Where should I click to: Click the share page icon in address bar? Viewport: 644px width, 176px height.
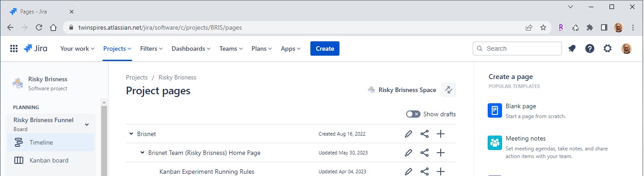click(529, 27)
